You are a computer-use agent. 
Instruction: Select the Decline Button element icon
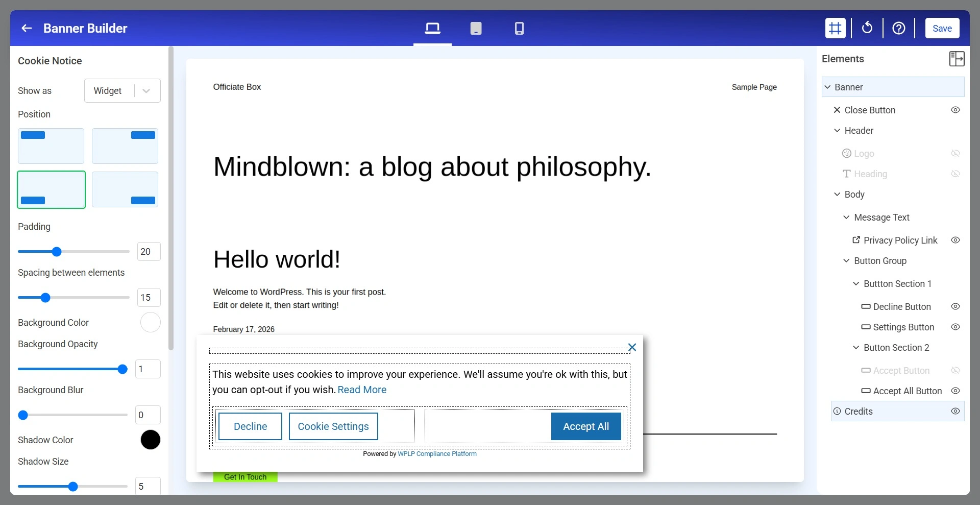[866, 306]
